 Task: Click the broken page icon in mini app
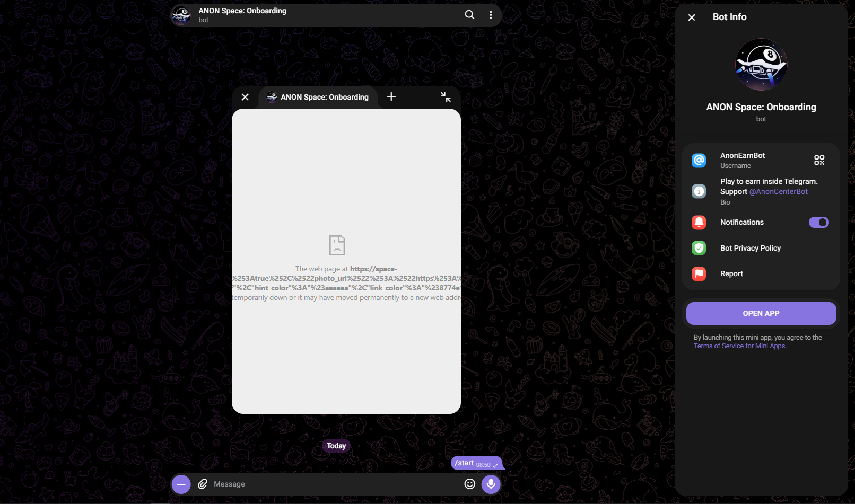coord(337,245)
